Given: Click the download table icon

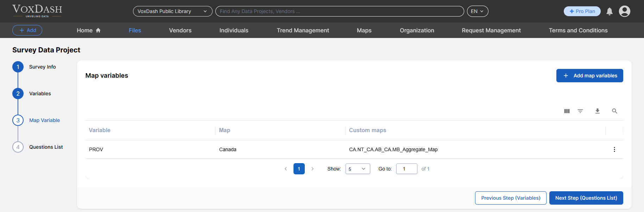Looking at the screenshot, I should click(597, 111).
